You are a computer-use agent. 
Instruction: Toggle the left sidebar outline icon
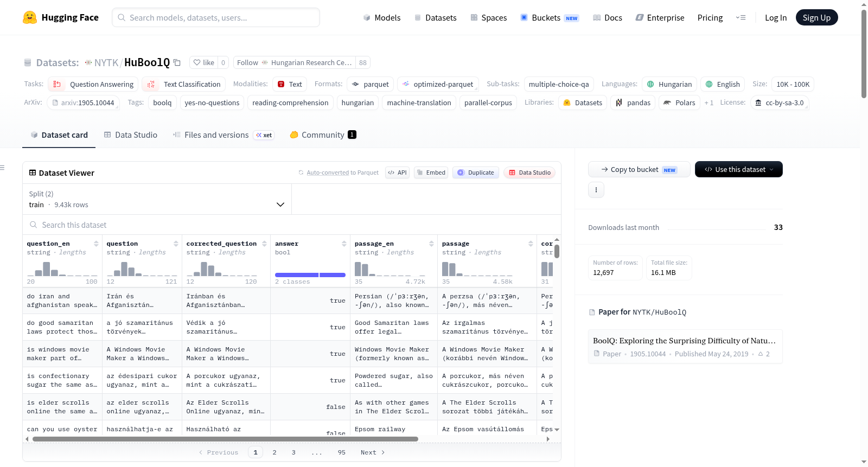click(3, 168)
